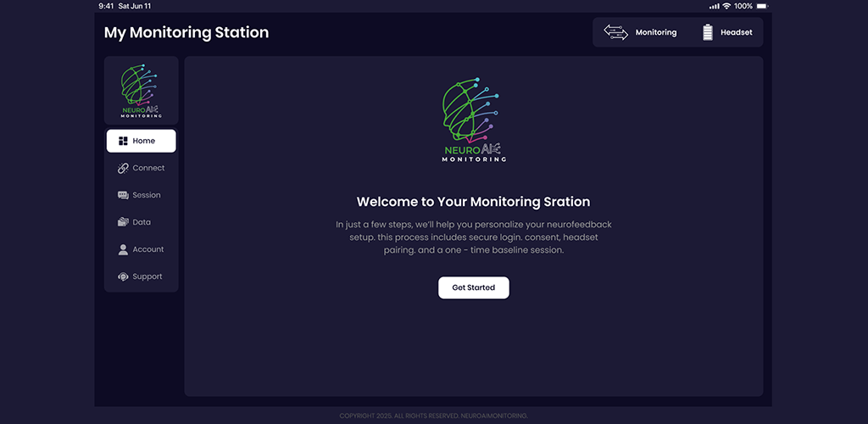Image resolution: width=868 pixels, height=424 pixels.
Task: Tap the Wi-Fi icon in status bar
Action: pyautogui.click(x=726, y=6)
